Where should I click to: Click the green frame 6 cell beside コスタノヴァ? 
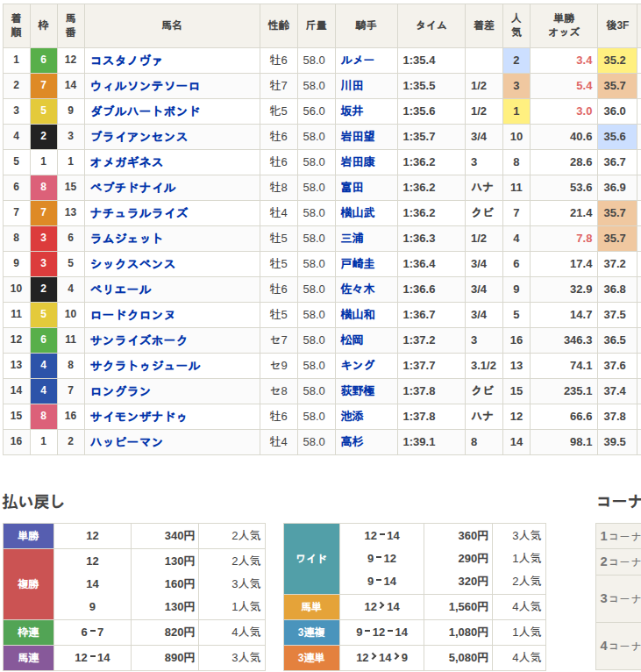point(44,61)
